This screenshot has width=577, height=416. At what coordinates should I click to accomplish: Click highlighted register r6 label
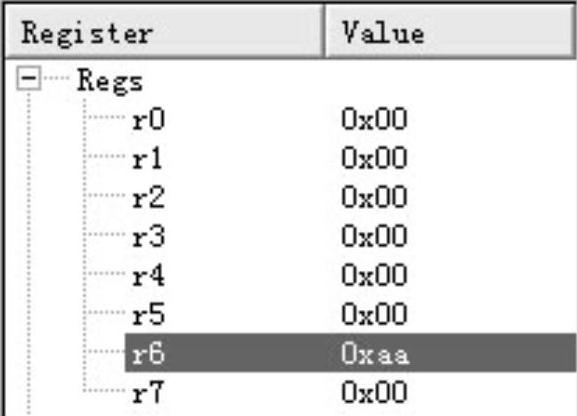click(x=148, y=353)
